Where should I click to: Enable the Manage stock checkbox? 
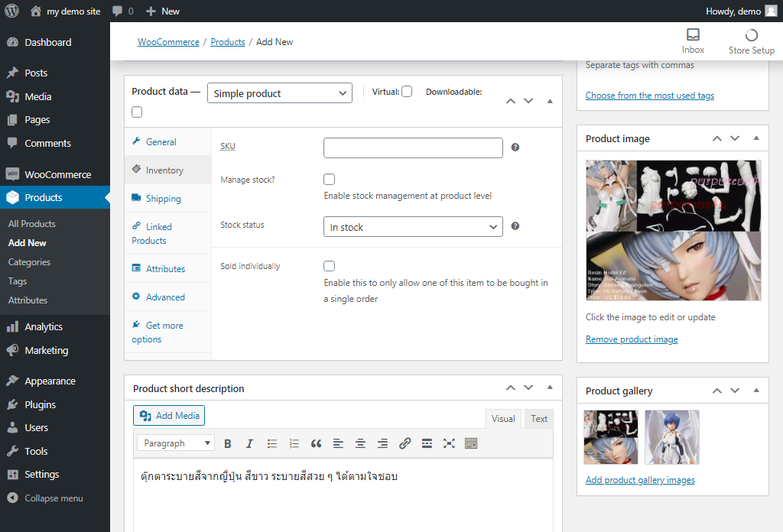[330, 180]
